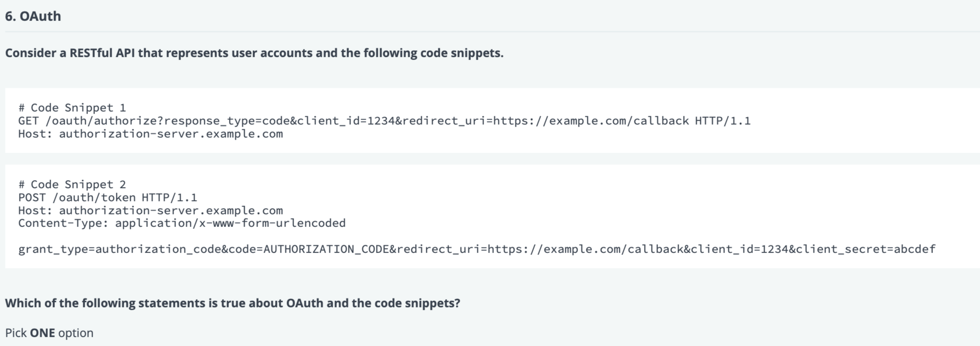980x346 pixels.
Task: Click response_type=code in the GET request
Action: click(x=227, y=121)
